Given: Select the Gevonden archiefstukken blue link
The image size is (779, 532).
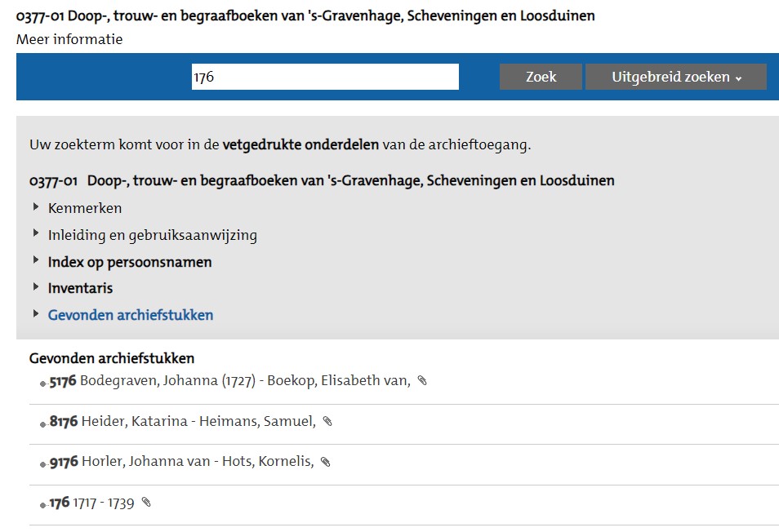Looking at the screenshot, I should [x=131, y=315].
